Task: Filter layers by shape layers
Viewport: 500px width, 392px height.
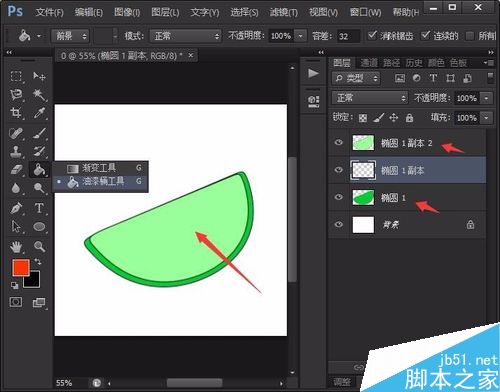Action: click(450, 78)
